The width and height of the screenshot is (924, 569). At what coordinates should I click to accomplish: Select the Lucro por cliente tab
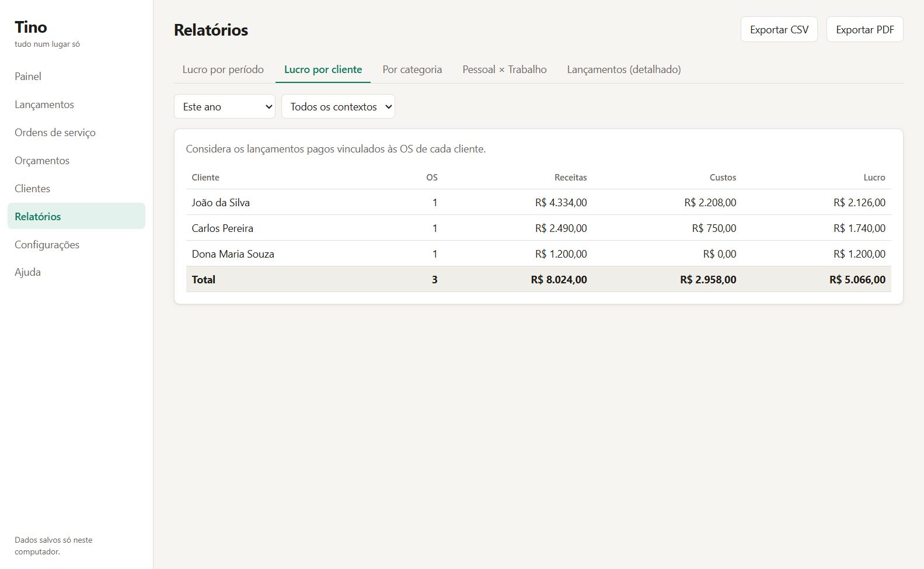(x=323, y=70)
